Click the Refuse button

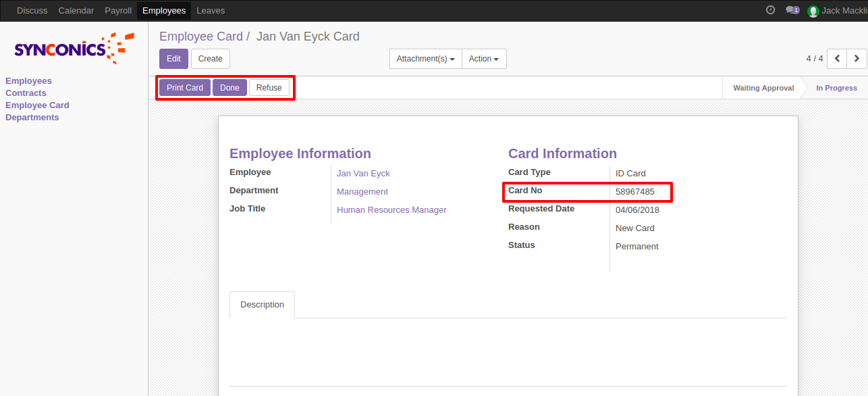(x=269, y=88)
